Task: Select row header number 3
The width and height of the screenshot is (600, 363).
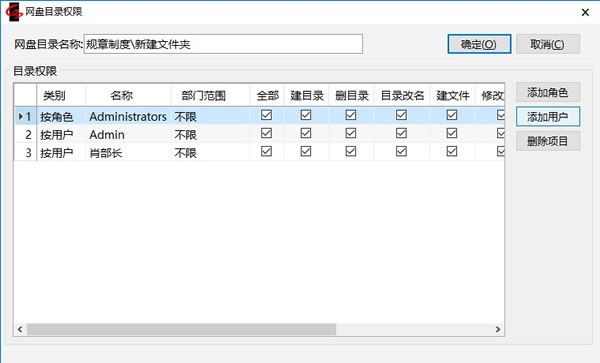Action: [x=25, y=153]
